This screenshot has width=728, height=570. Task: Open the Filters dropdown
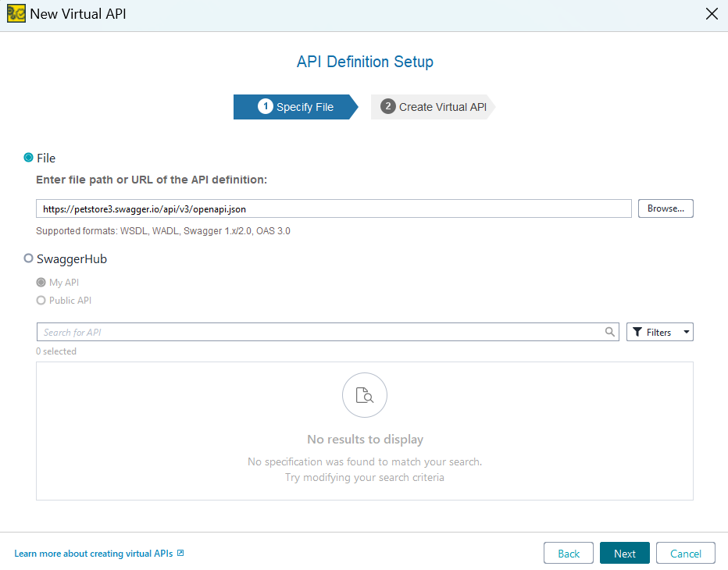tap(659, 331)
